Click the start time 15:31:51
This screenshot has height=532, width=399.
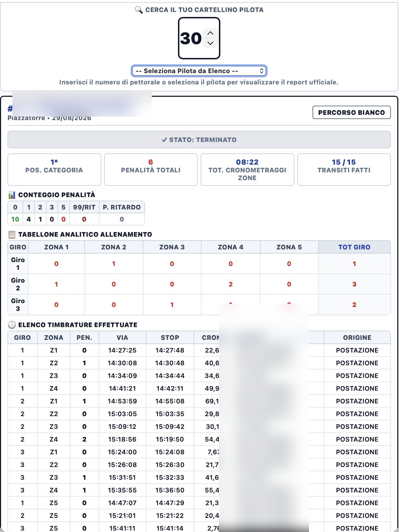(123, 478)
